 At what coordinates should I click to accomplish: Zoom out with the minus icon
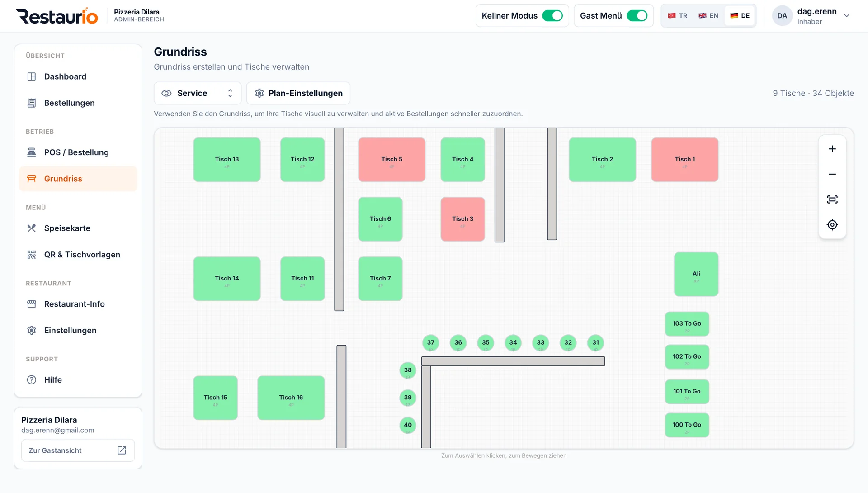(832, 175)
